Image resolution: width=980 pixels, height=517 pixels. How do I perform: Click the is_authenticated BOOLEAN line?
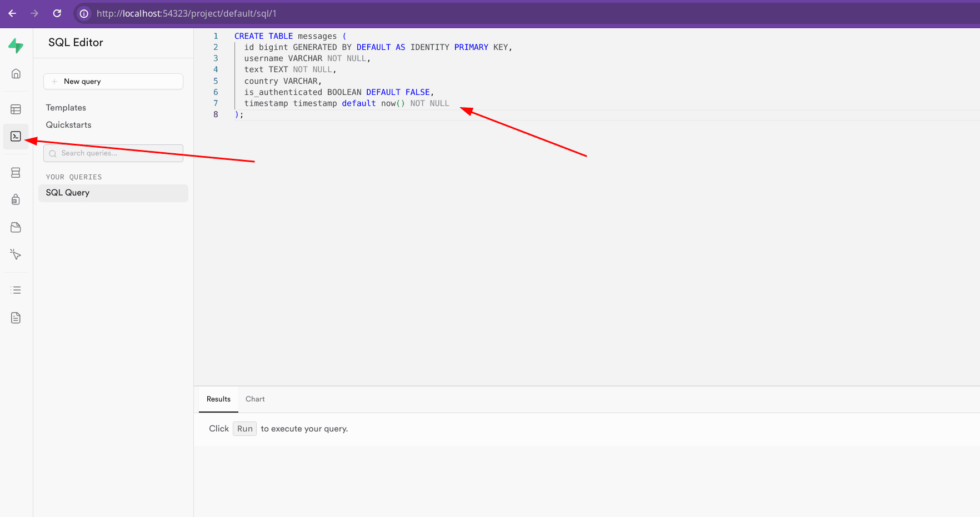(x=339, y=92)
